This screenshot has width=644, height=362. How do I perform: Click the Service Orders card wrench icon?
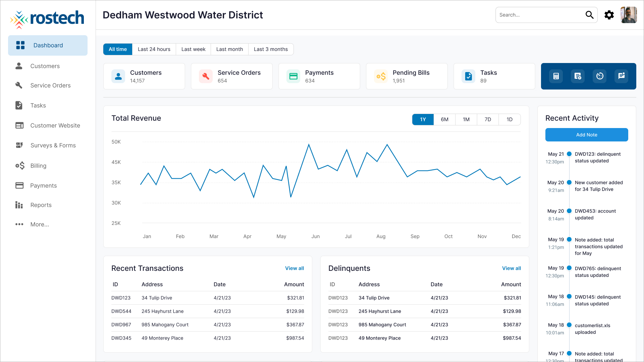pyautogui.click(x=206, y=76)
